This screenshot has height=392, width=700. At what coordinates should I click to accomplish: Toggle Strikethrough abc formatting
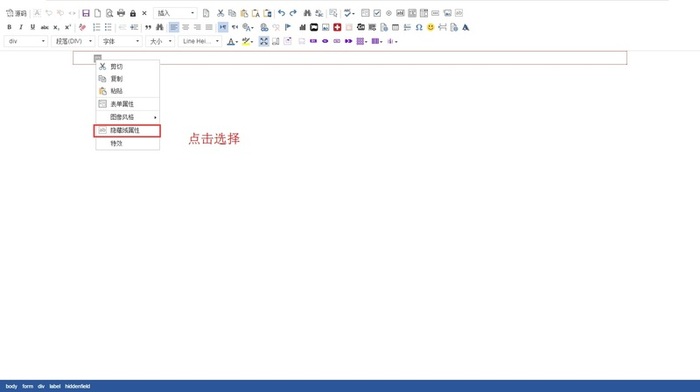click(x=45, y=27)
